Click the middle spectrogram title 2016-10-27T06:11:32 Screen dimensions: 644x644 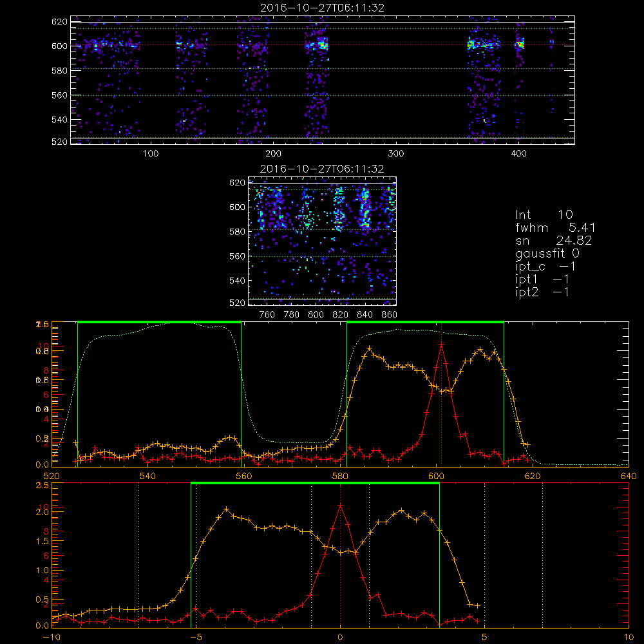[x=322, y=168]
